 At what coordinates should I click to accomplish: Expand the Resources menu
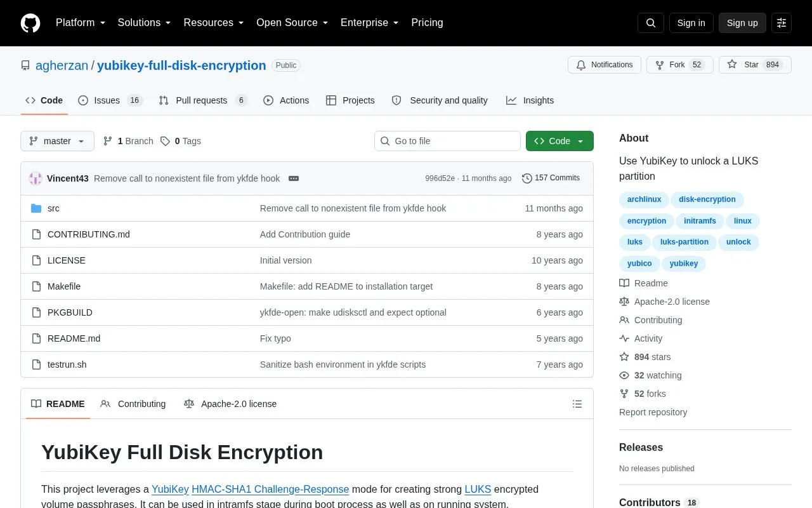tap(214, 23)
